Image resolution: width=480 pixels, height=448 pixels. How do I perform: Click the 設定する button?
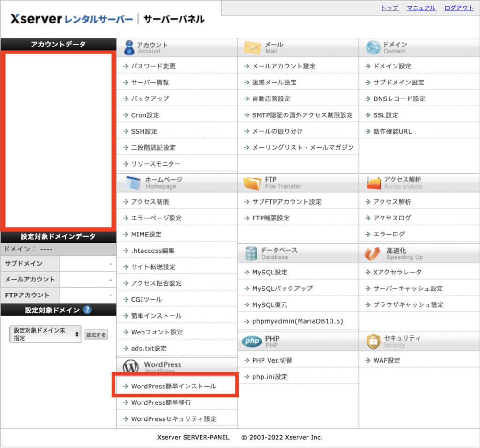pos(96,334)
